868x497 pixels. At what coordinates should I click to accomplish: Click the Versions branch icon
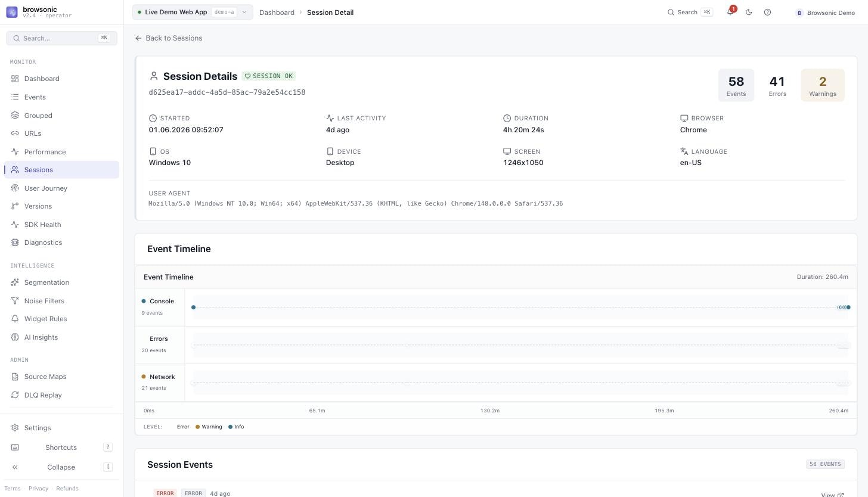(15, 206)
